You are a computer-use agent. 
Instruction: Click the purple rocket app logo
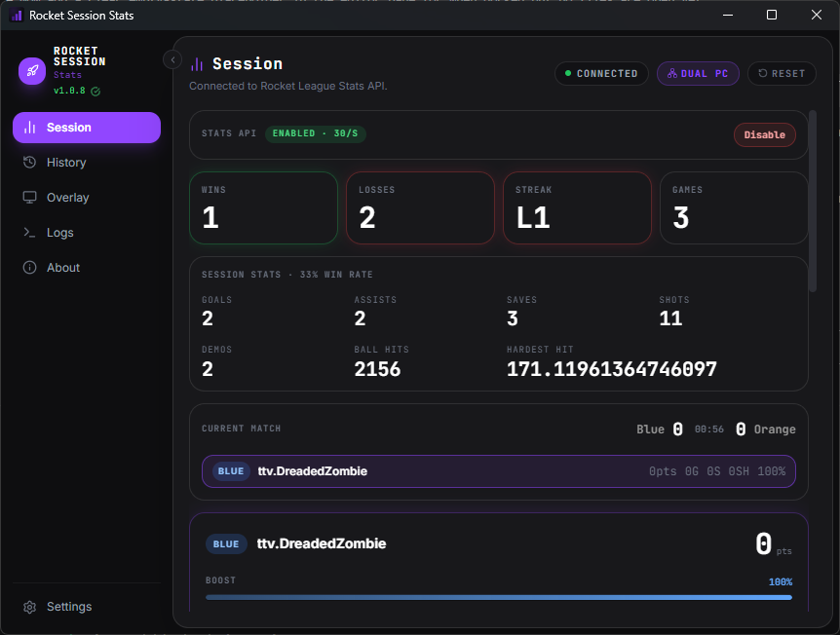pyautogui.click(x=32, y=71)
